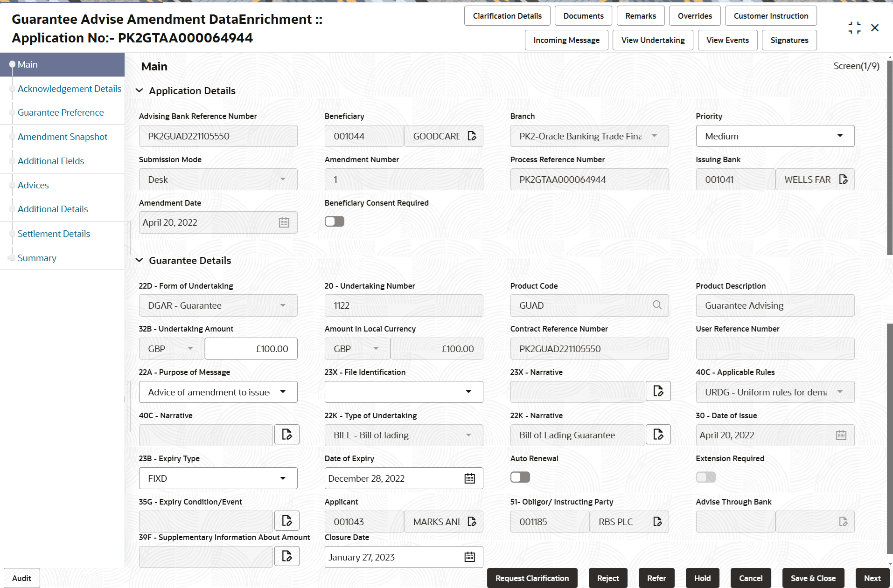The image size is (893, 588).
Task: Open Local Currency code dropdown
Action: click(357, 349)
